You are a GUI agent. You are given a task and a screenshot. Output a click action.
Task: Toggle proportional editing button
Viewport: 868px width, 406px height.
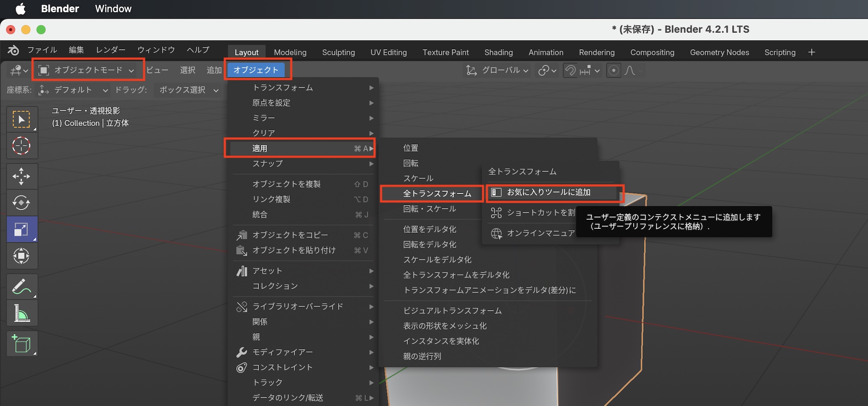click(x=613, y=70)
